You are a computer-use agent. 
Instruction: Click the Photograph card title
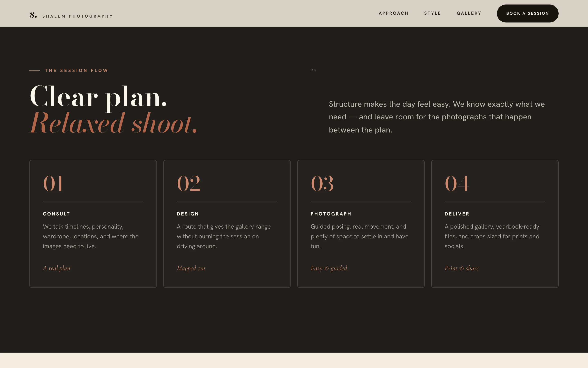tap(331, 214)
